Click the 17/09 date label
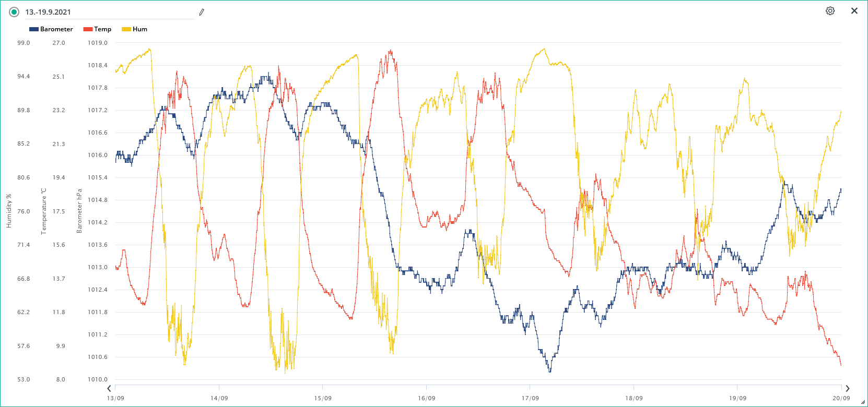Image resolution: width=868 pixels, height=407 pixels. tap(530, 398)
